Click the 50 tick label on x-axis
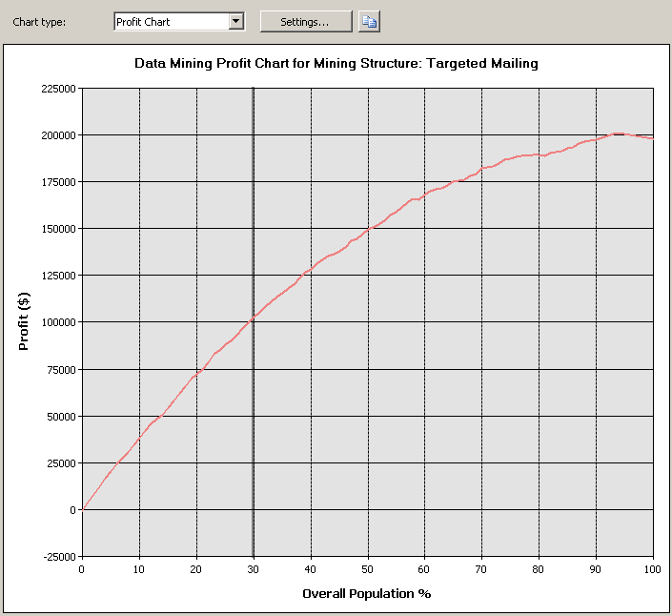Screen dimensions: 672x616 [x=368, y=570]
